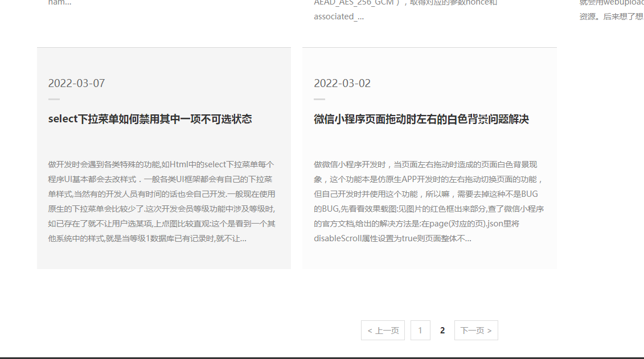Viewport: 644px width, 359px height.
Task: Select current page number 2
Action: click(442, 331)
